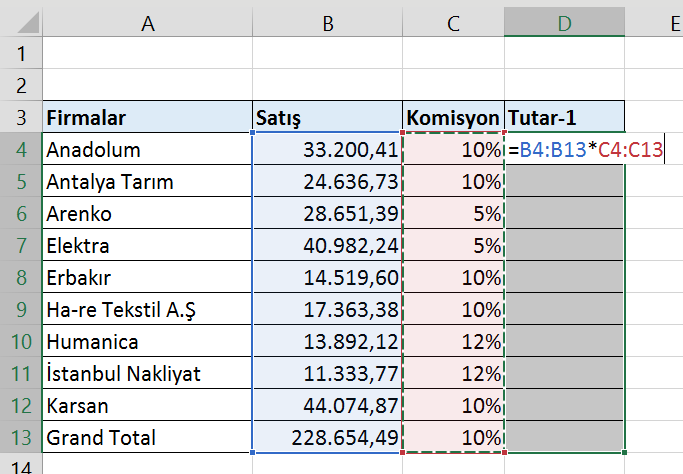Image resolution: width=683 pixels, height=474 pixels.
Task: Select the 5% commission cell for Arenko
Action: [x=453, y=214]
